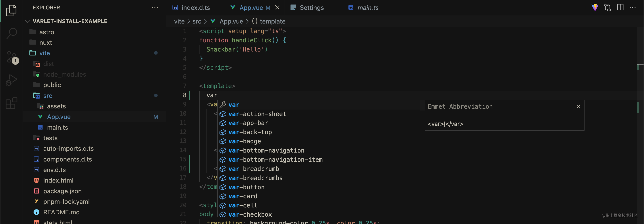Place cursor on line 3 Snackbar call

[x=237, y=49]
